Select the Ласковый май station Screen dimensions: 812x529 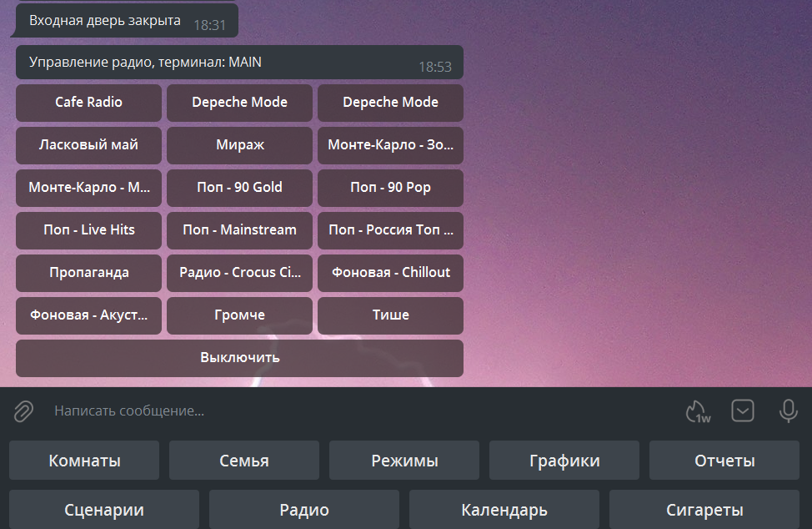88,145
